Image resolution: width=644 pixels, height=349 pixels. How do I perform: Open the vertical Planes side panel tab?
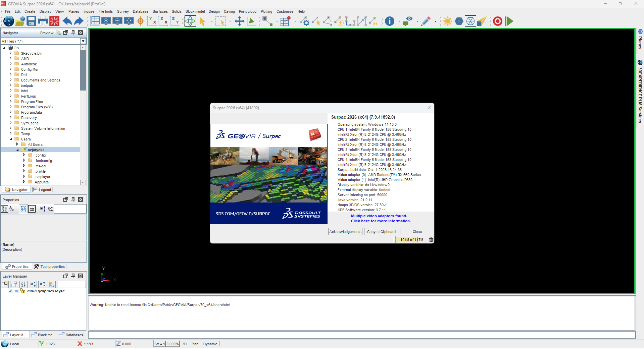[640, 41]
